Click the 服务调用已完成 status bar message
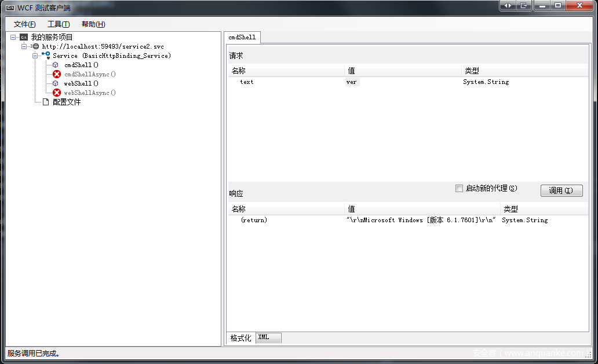This screenshot has width=598, height=364. point(34,354)
